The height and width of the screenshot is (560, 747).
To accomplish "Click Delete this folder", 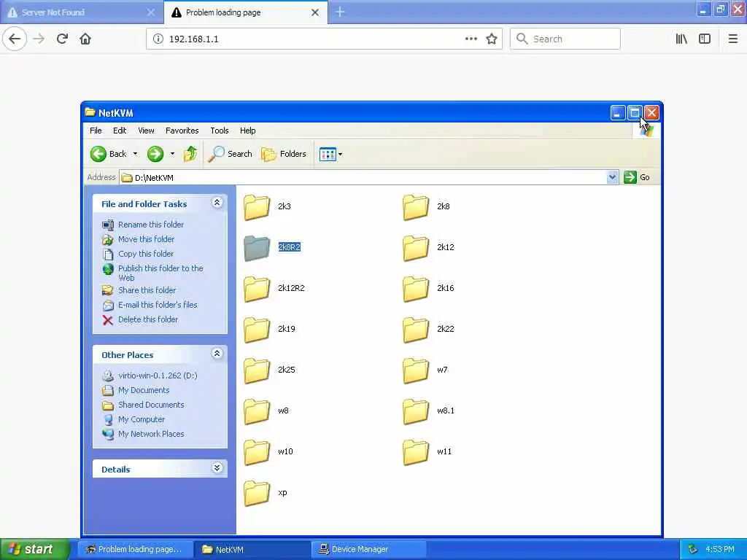I will pos(147,319).
